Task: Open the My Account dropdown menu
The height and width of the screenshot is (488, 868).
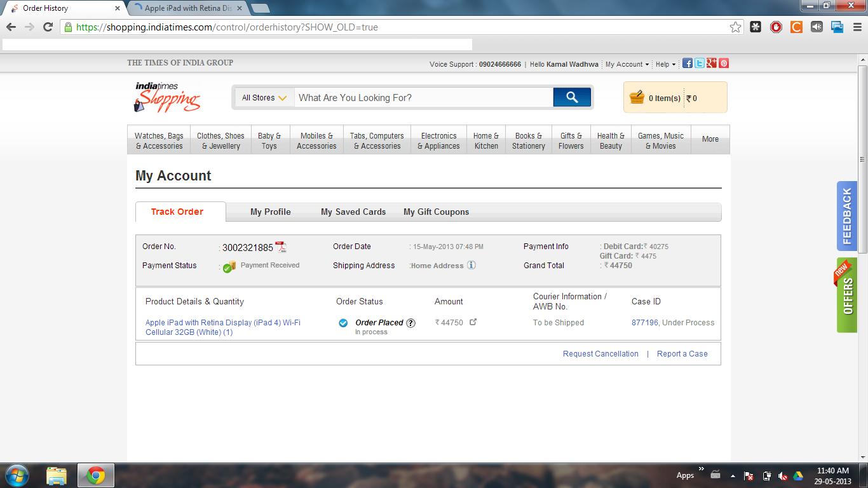Action: click(x=627, y=64)
